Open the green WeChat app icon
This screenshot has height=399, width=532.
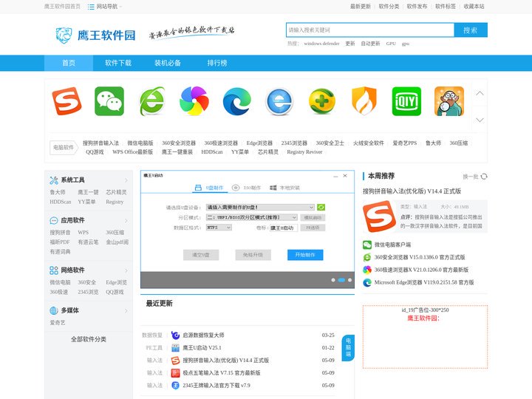pyautogui.click(x=109, y=101)
